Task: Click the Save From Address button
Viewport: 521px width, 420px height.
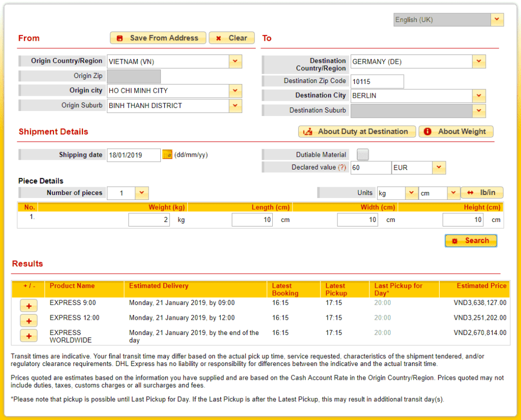Action: point(158,38)
